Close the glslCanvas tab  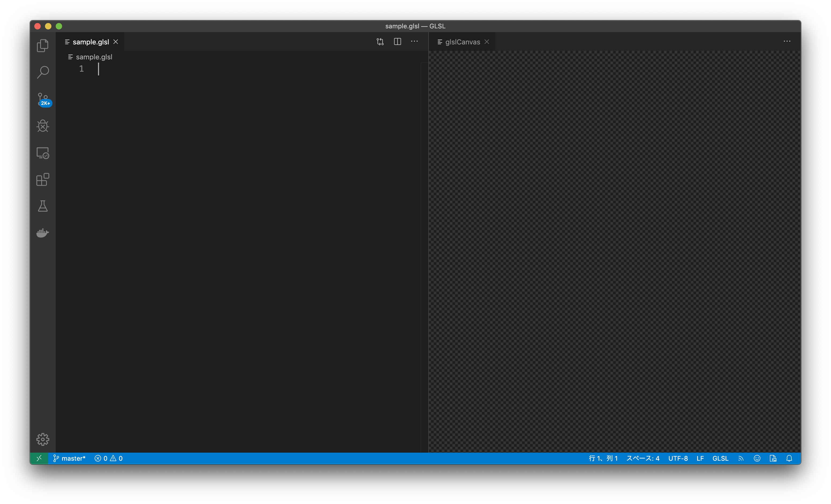(487, 42)
